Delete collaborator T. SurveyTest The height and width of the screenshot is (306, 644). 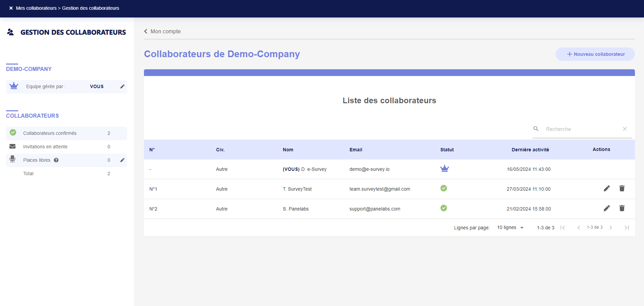click(622, 189)
